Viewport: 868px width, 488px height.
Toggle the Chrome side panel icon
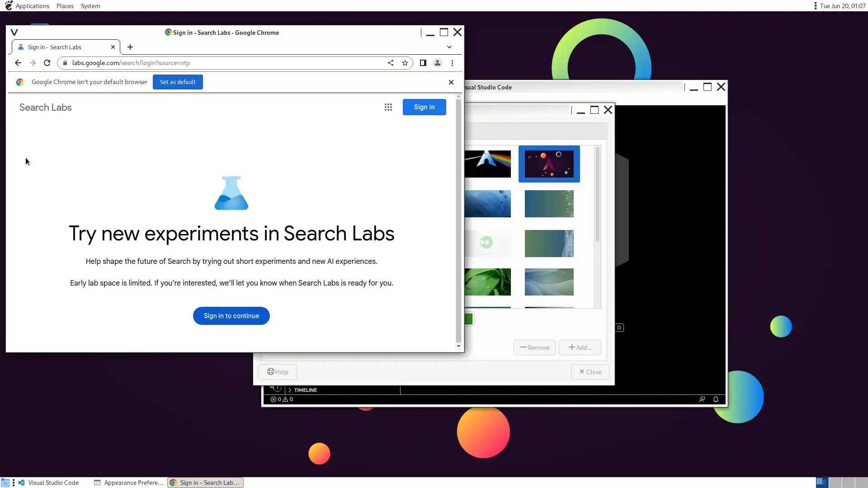pyautogui.click(x=423, y=63)
